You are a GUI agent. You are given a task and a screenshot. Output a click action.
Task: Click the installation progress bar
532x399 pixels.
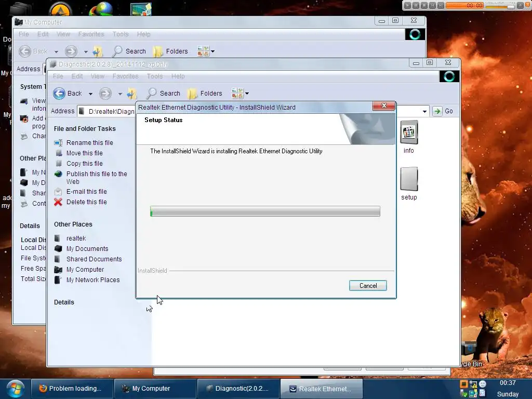coord(265,211)
